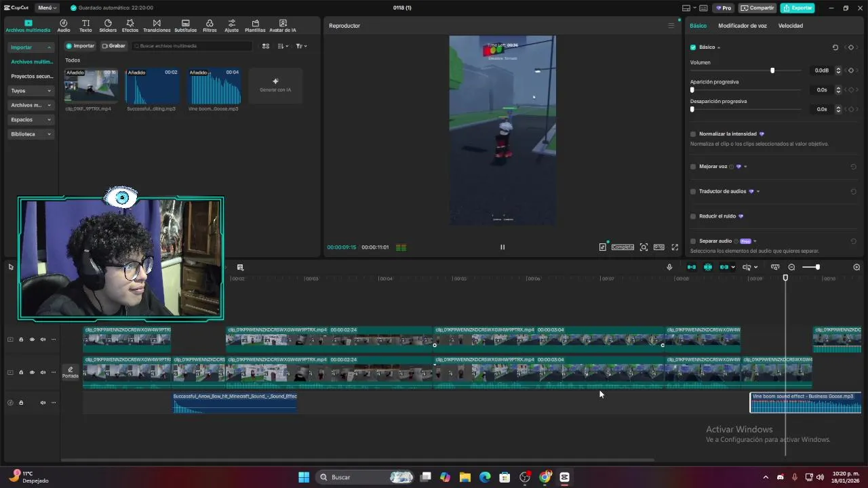
Task: Select Proyectos secundarios in the sidebar
Action: pyautogui.click(x=31, y=77)
